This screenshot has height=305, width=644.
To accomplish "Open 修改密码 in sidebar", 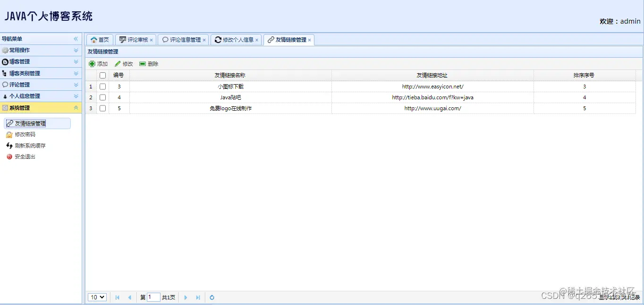I will [25, 135].
